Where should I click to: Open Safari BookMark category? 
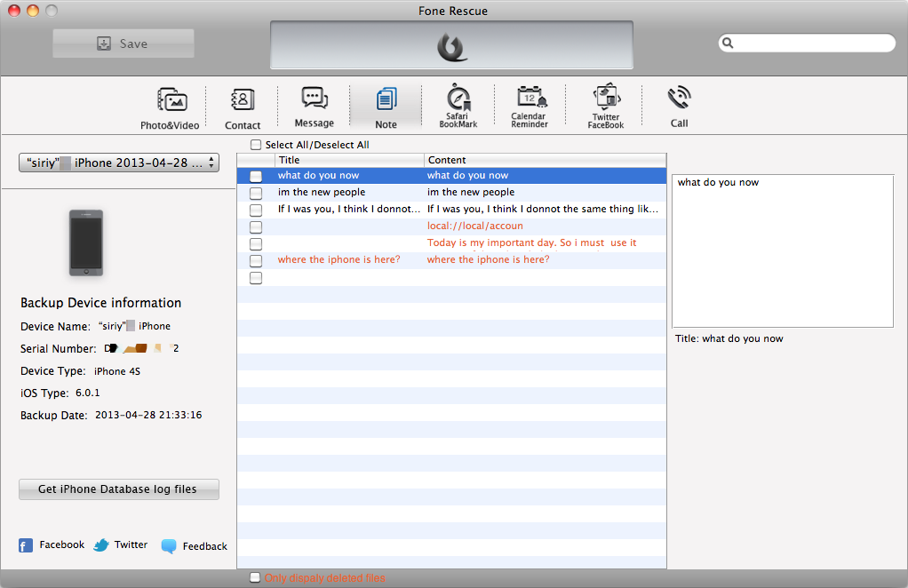point(458,106)
